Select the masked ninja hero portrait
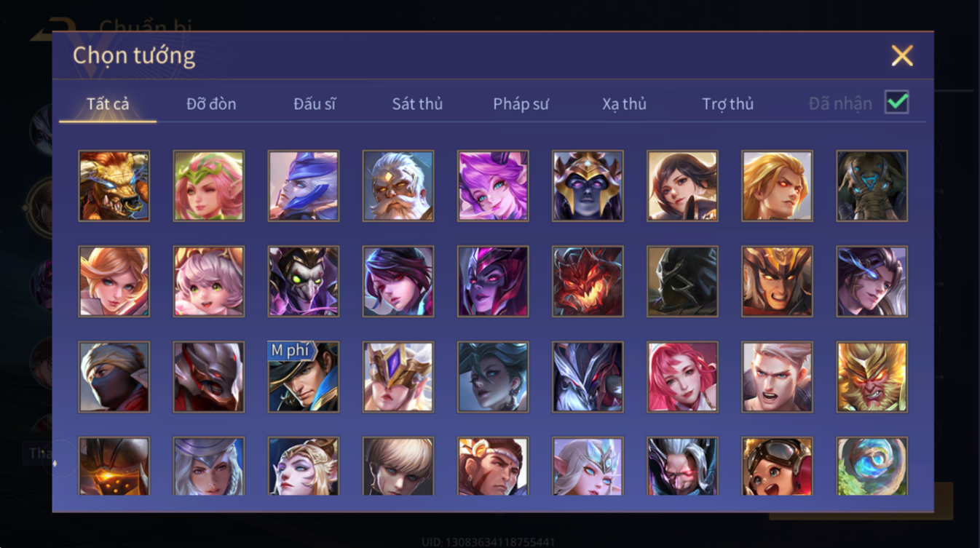 (x=114, y=377)
